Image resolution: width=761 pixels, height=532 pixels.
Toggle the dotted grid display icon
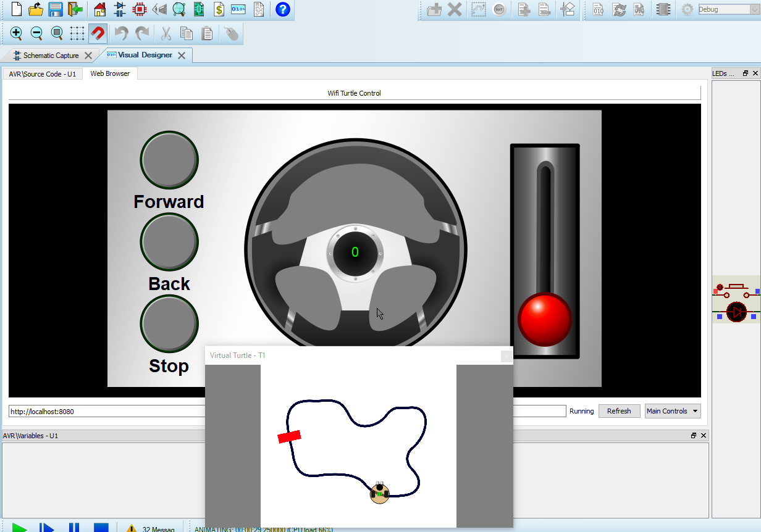coord(77,33)
